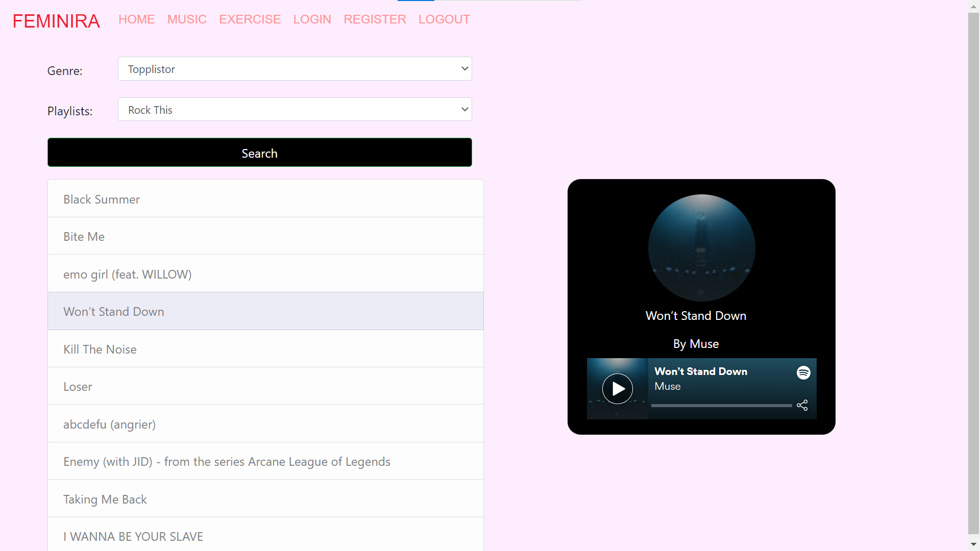Seek on the Spotify progress bar
This screenshot has width=980, height=551.
click(721, 406)
